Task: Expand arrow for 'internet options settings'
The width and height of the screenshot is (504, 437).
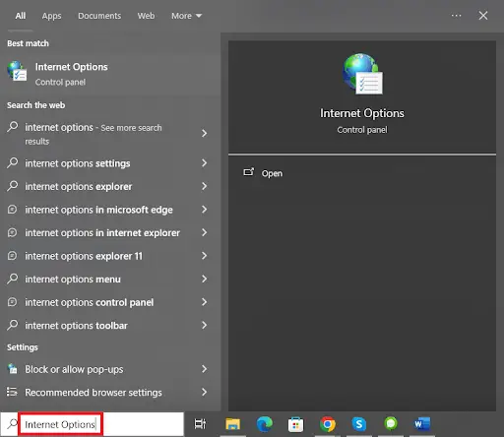Action: [x=204, y=162]
